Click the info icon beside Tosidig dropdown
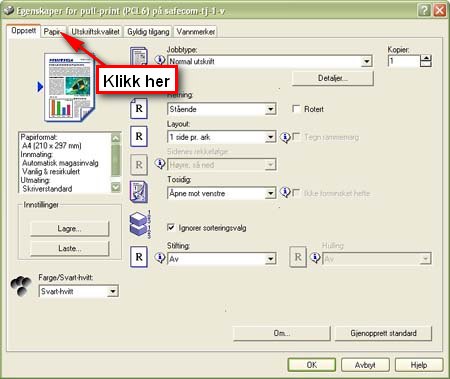 pyautogui.click(x=285, y=192)
